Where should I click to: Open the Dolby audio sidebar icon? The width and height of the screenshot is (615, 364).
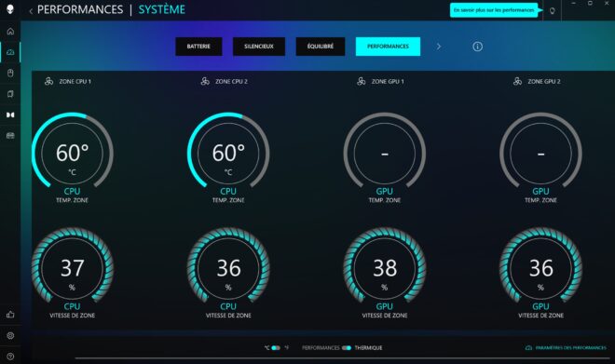click(x=10, y=115)
